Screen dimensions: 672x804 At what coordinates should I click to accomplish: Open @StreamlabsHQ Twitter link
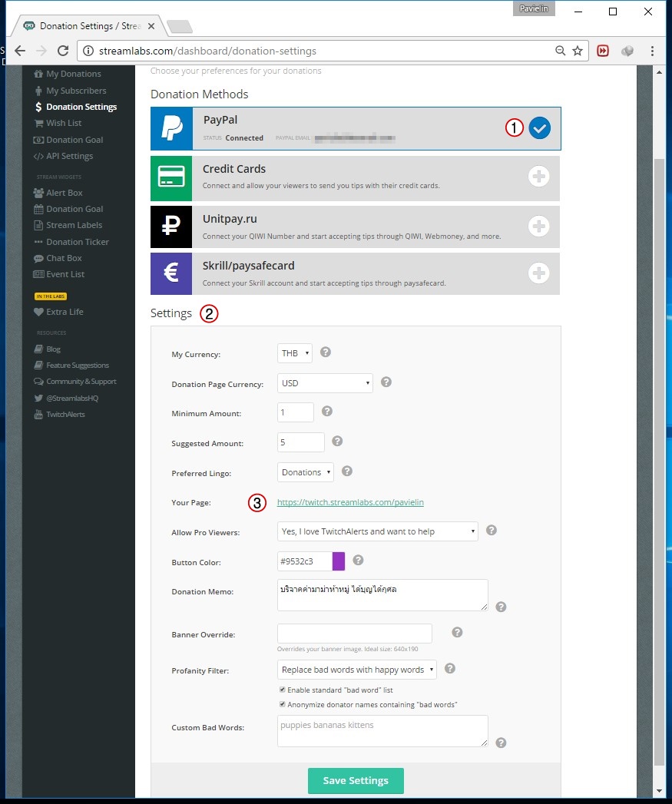[66, 398]
